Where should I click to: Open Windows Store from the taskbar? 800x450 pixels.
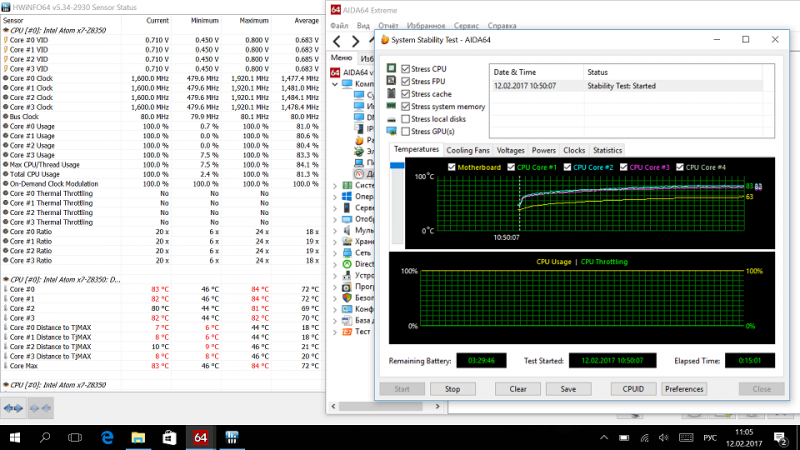(169, 438)
